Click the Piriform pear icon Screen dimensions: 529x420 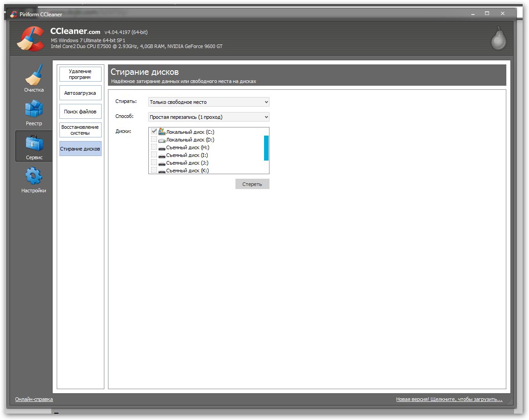click(499, 39)
